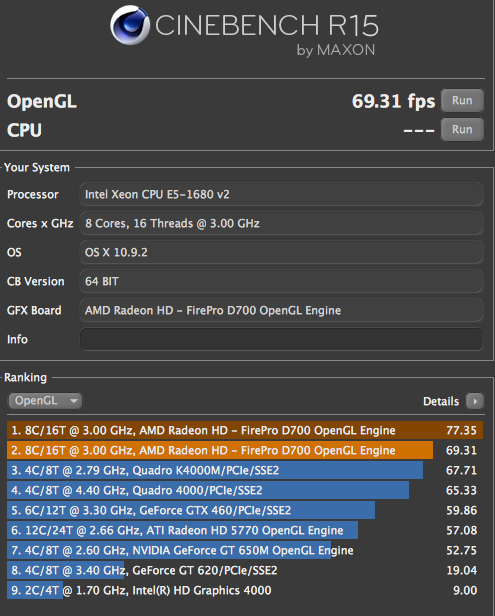Click the Details arrow button
This screenshot has width=495, height=616.
click(x=475, y=402)
